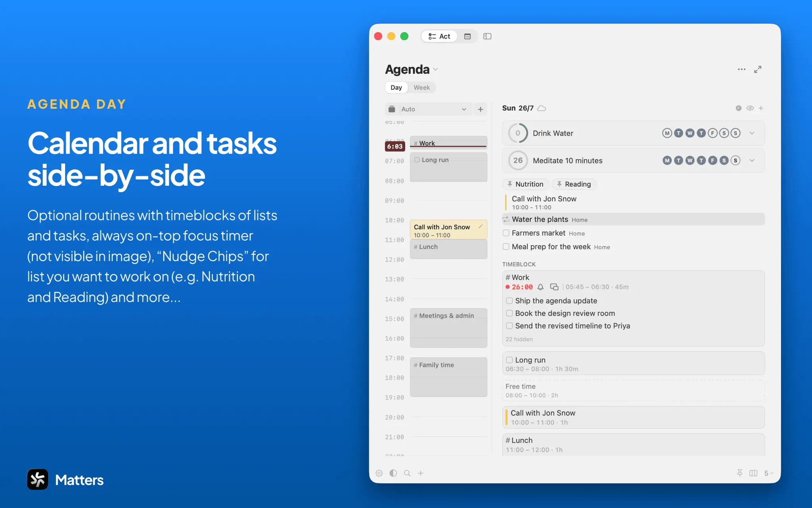Screen dimensions: 812x508
Task: Toggle the crossed-eye hidden items icon
Action: [x=750, y=108]
